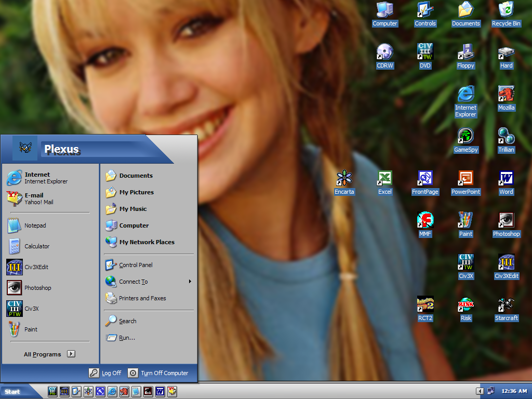The width and height of the screenshot is (532, 399).
Task: Select RCT2 desktop icon
Action: click(x=425, y=309)
